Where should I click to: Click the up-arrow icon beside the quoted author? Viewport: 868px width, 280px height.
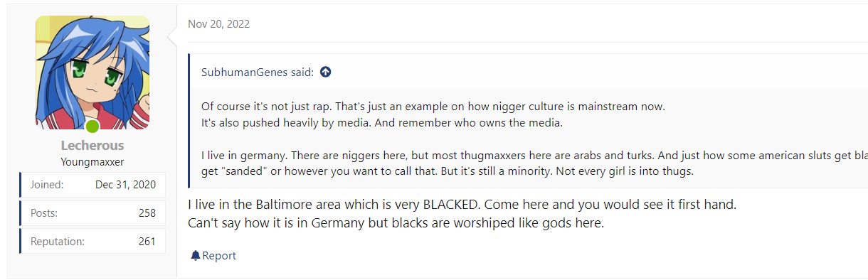pyautogui.click(x=326, y=72)
